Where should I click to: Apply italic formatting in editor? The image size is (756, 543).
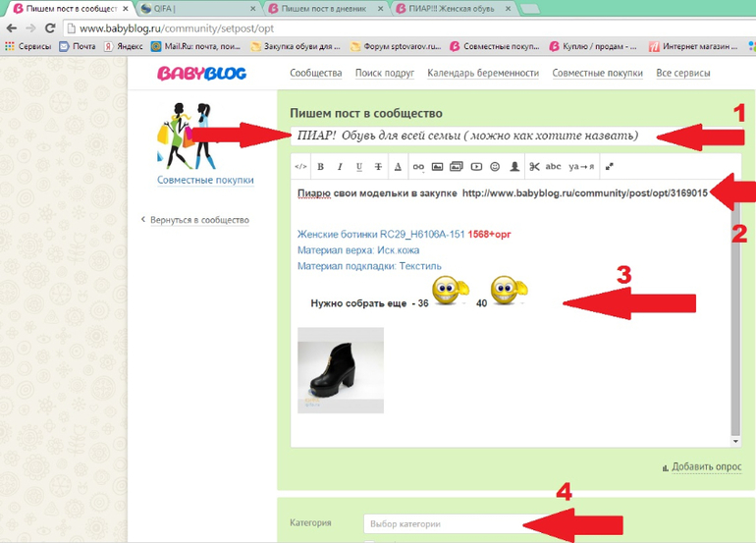pos(340,167)
